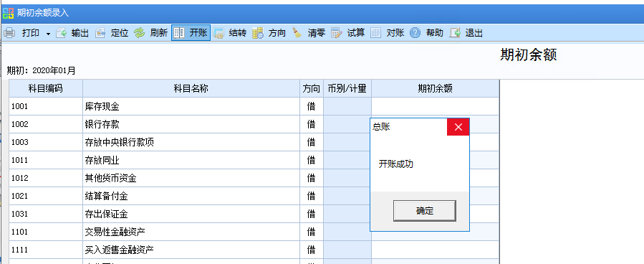Click the 刷新 refresh icon
Screen dimensions: 644x264
[x=140, y=33]
